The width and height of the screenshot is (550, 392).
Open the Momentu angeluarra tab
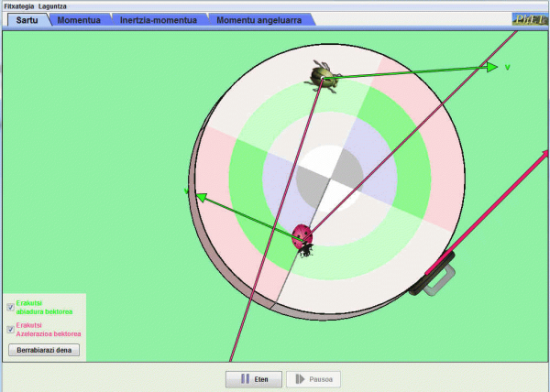click(258, 19)
